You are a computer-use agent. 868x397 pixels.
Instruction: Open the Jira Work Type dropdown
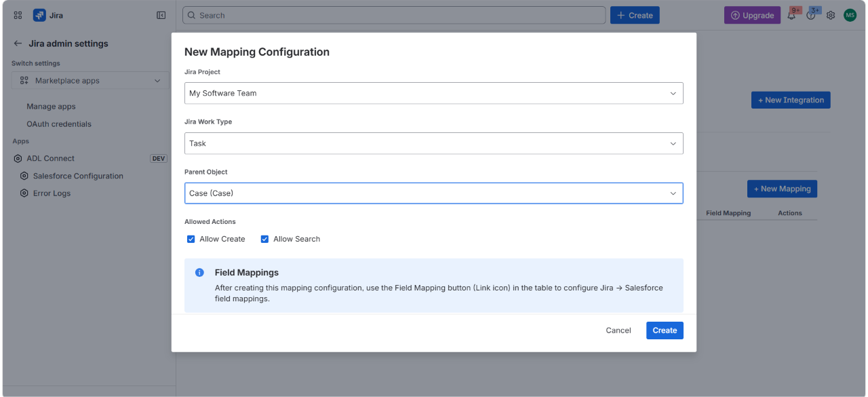coord(434,143)
